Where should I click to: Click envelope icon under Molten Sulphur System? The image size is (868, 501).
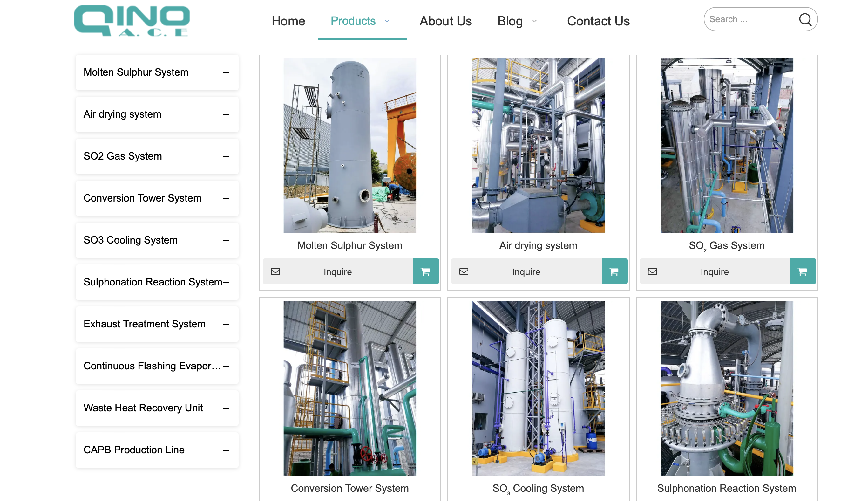(x=275, y=271)
